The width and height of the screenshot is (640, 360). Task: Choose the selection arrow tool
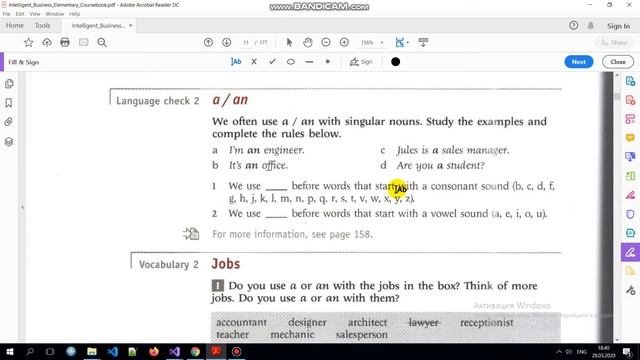(x=289, y=42)
